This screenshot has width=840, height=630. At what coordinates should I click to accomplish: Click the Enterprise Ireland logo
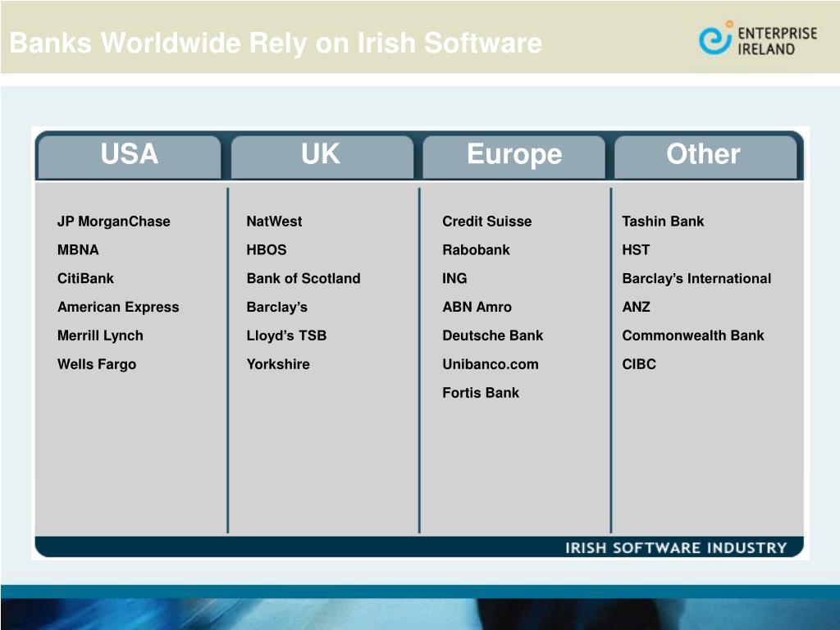[758, 39]
